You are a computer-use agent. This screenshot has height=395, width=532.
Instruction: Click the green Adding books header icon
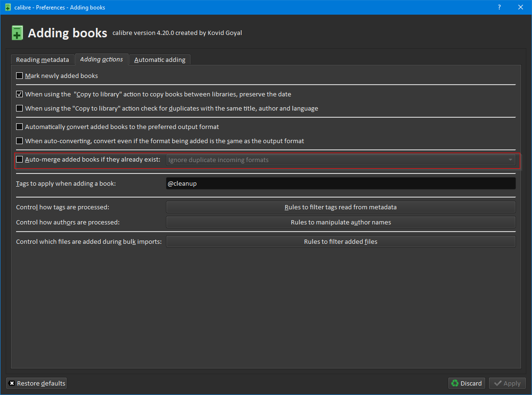(17, 33)
